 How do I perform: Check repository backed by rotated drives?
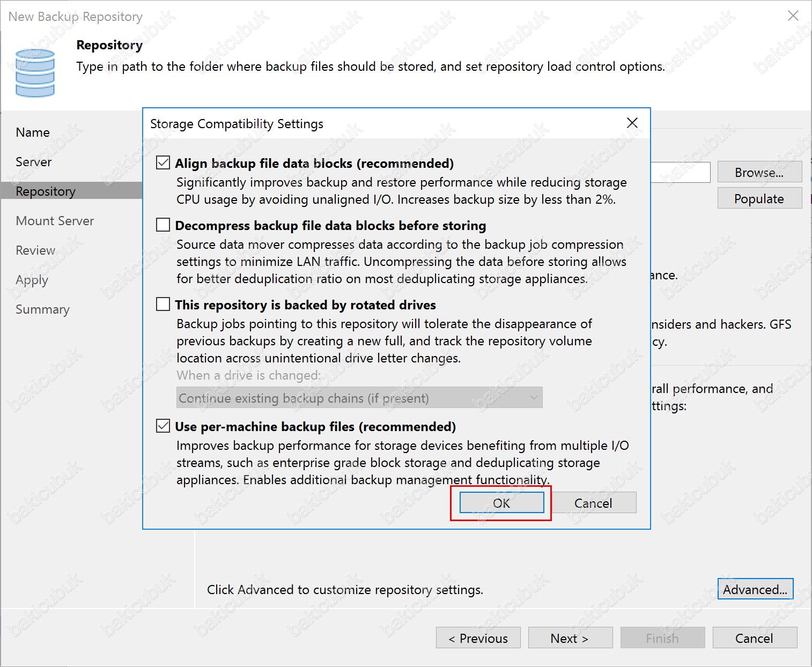point(163,304)
